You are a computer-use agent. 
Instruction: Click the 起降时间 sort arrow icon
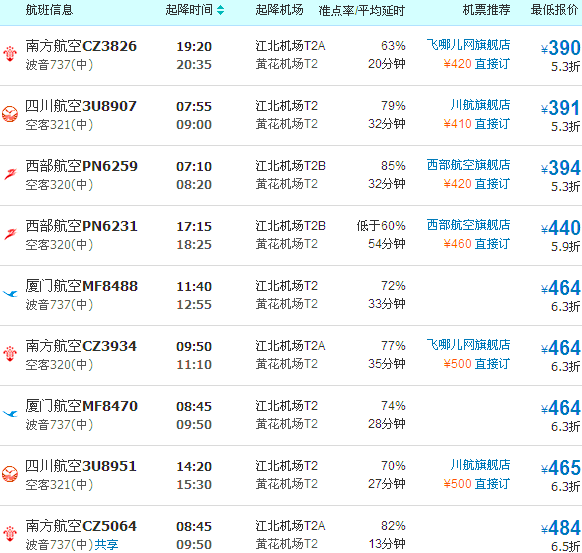(x=220, y=10)
